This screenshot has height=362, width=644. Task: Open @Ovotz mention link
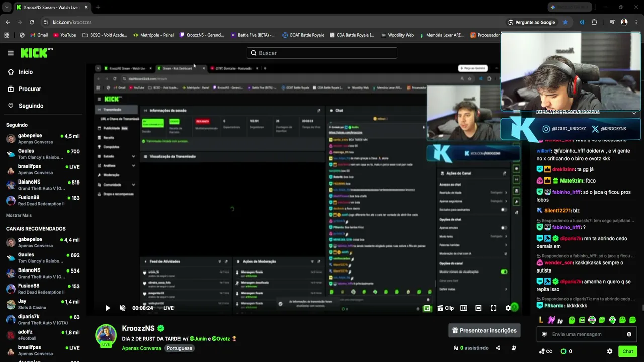221,339
